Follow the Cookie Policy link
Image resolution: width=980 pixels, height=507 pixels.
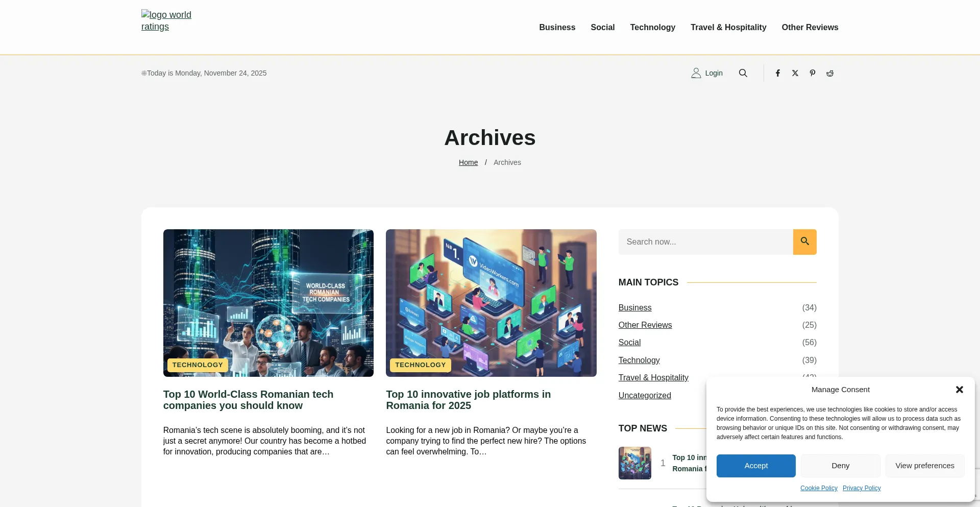[x=819, y=488]
